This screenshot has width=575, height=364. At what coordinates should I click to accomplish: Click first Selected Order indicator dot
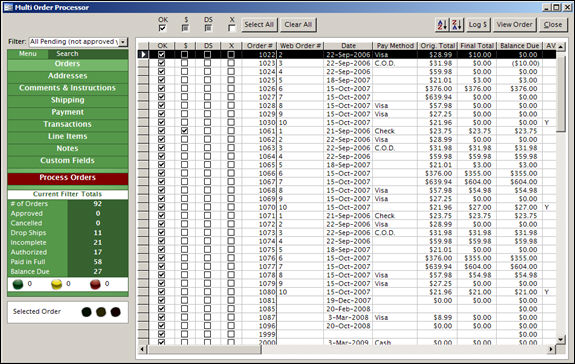click(87, 312)
